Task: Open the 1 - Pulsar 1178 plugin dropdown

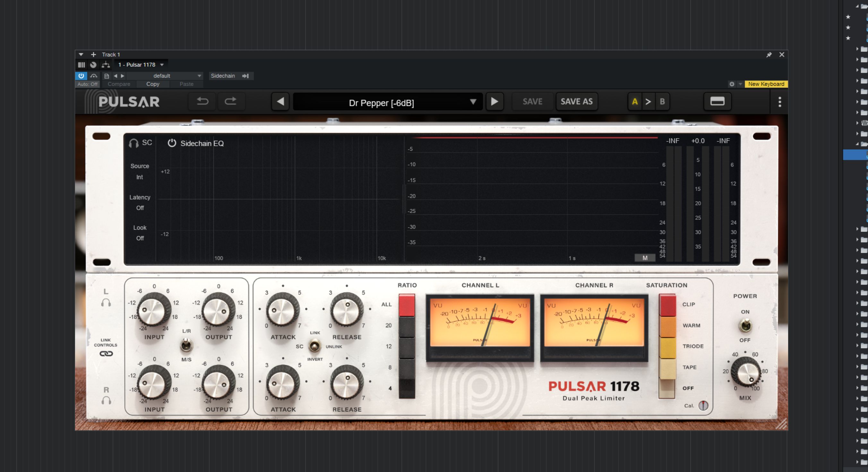Action: 141,65
